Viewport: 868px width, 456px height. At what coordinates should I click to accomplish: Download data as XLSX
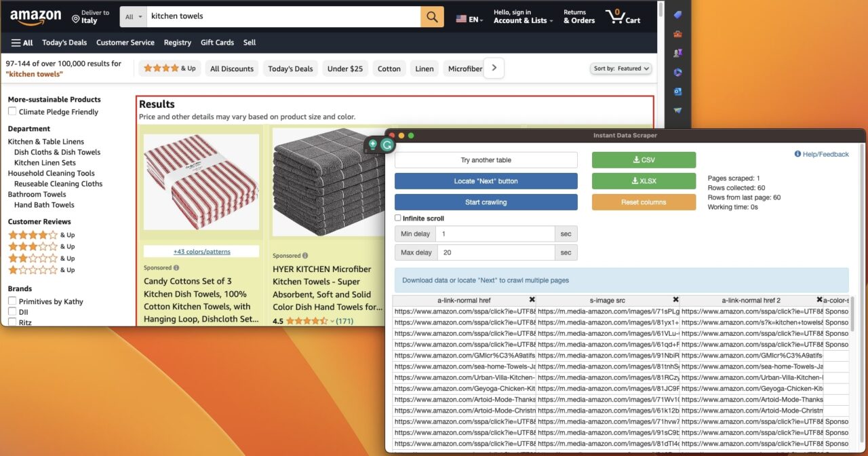click(x=644, y=181)
